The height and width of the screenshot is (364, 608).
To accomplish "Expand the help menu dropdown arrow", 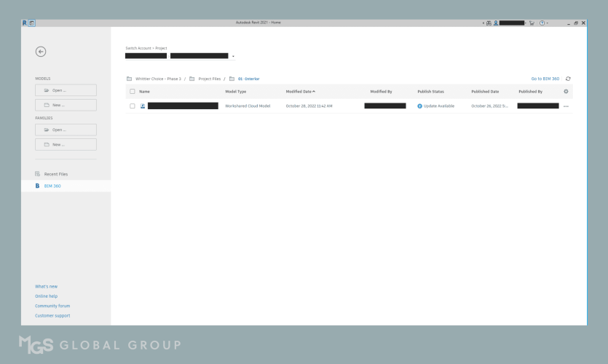I will point(548,23).
